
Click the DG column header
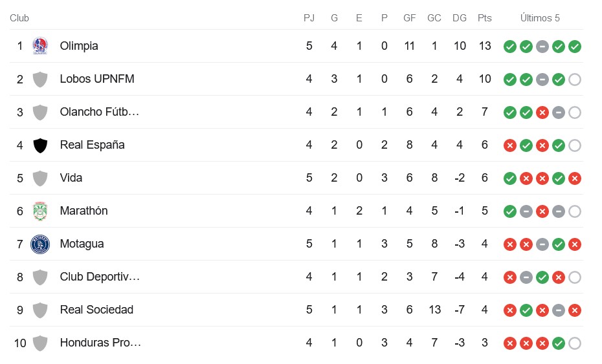click(x=459, y=18)
